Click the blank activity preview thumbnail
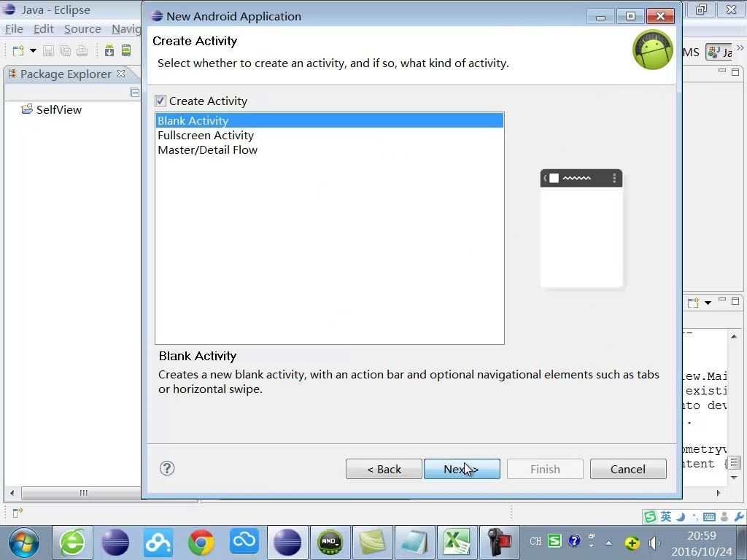Screen dimensions: 747x560 tap(581, 228)
